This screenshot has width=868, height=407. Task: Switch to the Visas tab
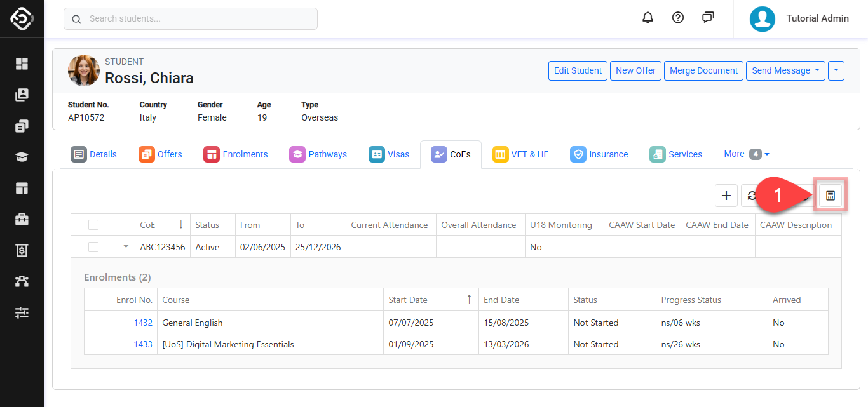coord(389,154)
